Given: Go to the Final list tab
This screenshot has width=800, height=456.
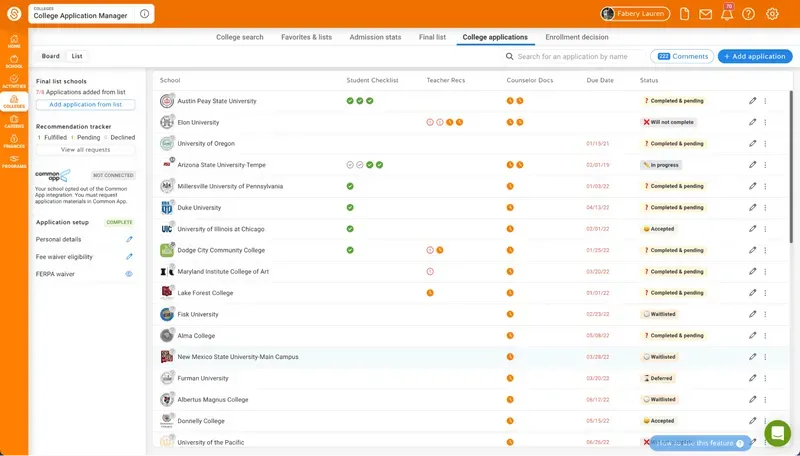Looking at the screenshot, I should [432, 37].
